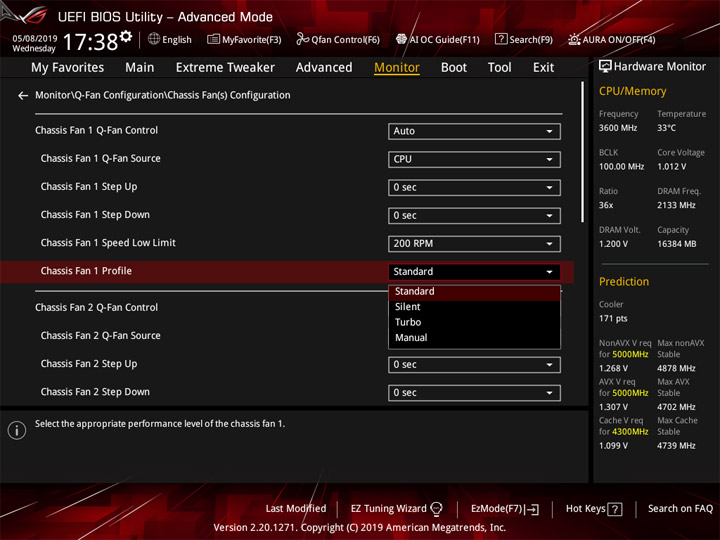Click the MyFavorite(F3) list icon
The width and height of the screenshot is (720, 540).
point(214,39)
